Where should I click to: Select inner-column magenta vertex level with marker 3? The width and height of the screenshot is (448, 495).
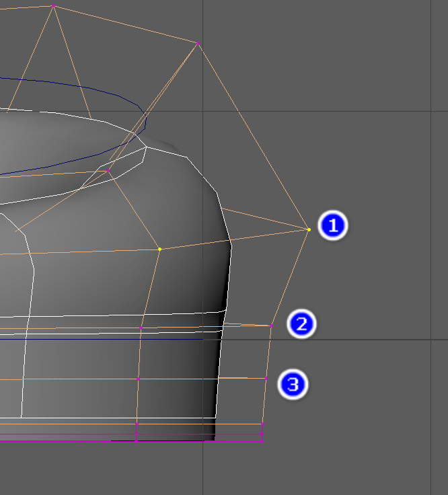138,379
